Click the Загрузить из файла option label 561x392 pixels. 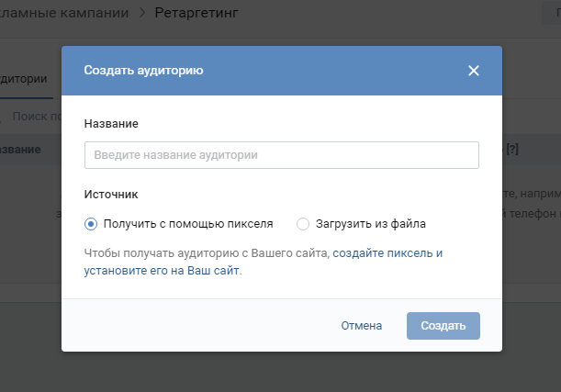(370, 223)
